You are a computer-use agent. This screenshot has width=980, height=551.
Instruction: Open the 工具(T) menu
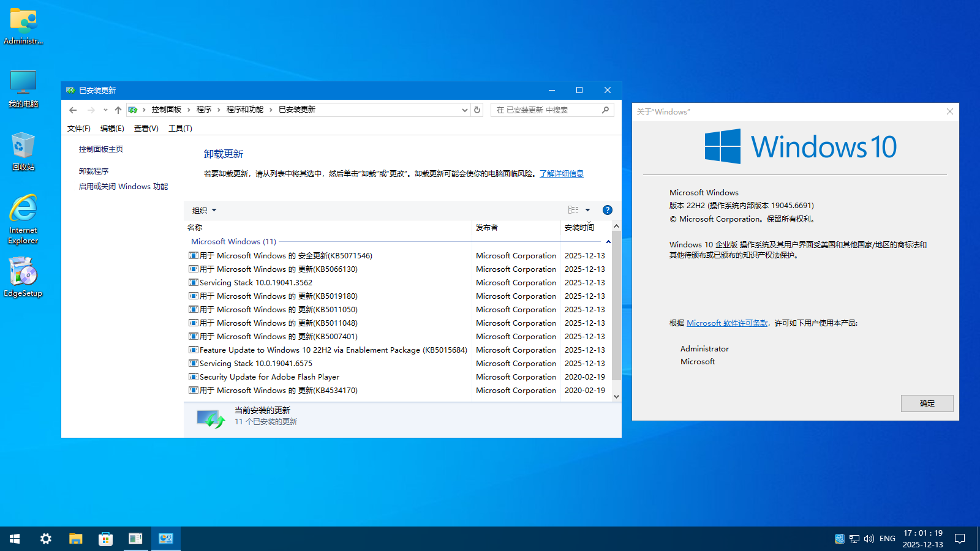click(180, 129)
